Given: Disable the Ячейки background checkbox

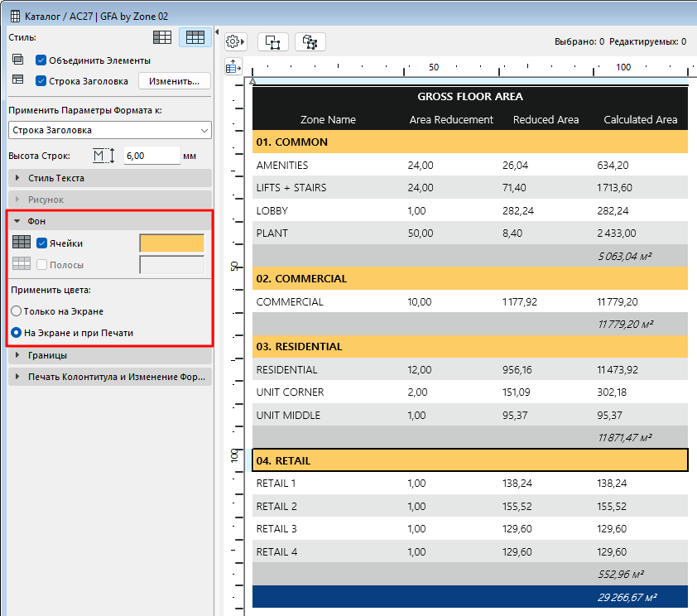Looking at the screenshot, I should pos(42,243).
